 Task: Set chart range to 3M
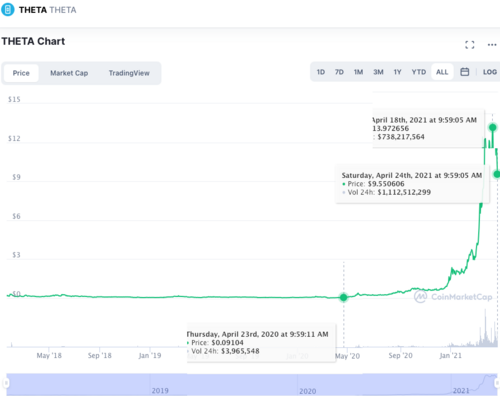378,72
